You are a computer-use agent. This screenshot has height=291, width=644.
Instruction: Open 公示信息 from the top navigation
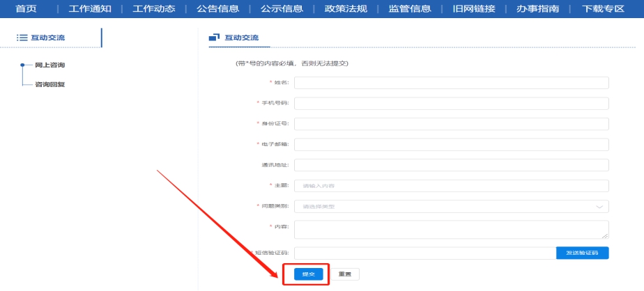(282, 8)
